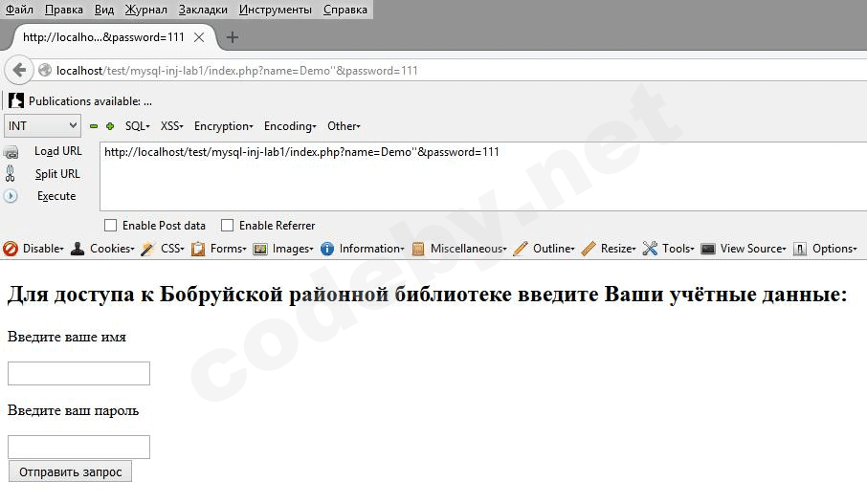Click the Forms clipboard icon
The width and height of the screenshot is (867, 504).
coord(198,250)
